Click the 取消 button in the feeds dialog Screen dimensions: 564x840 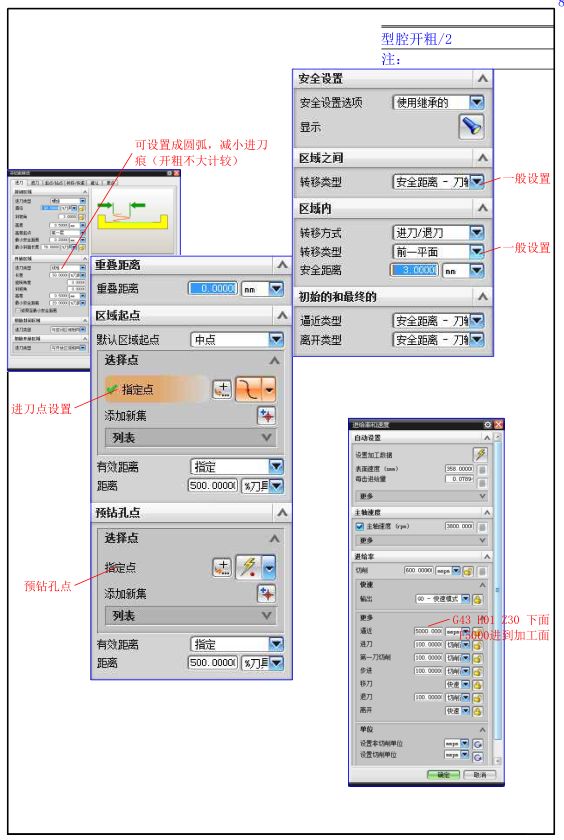pyautogui.click(x=480, y=775)
